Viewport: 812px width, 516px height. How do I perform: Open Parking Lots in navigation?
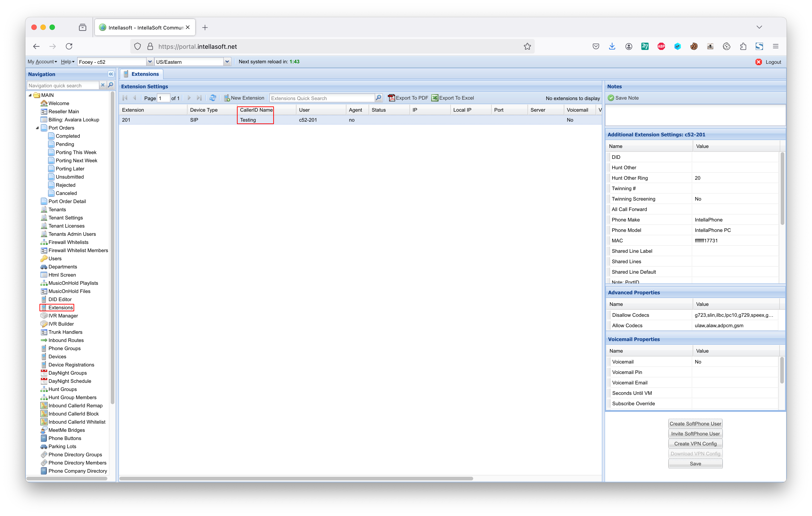(62, 446)
